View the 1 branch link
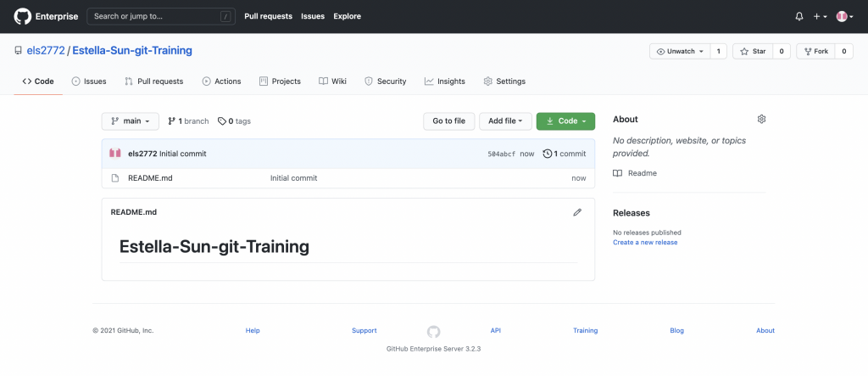 [189, 121]
